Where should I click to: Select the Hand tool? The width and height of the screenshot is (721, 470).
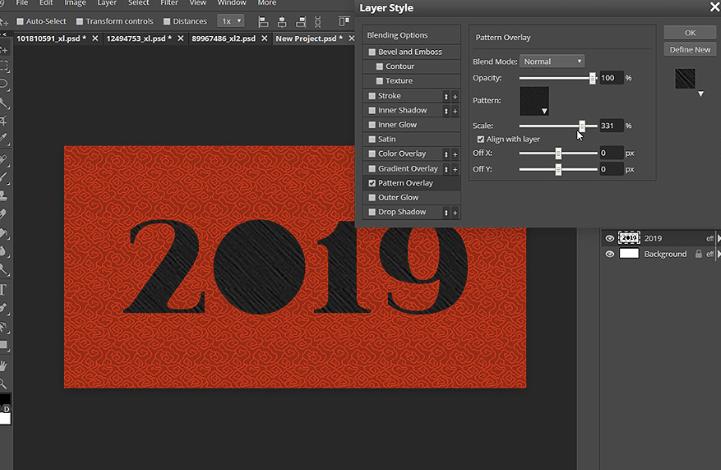coord(4,366)
